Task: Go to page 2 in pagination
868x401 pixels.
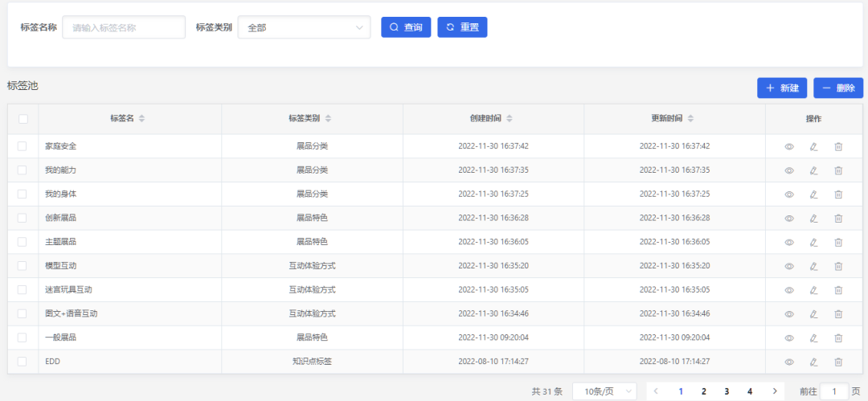Action: (x=704, y=391)
